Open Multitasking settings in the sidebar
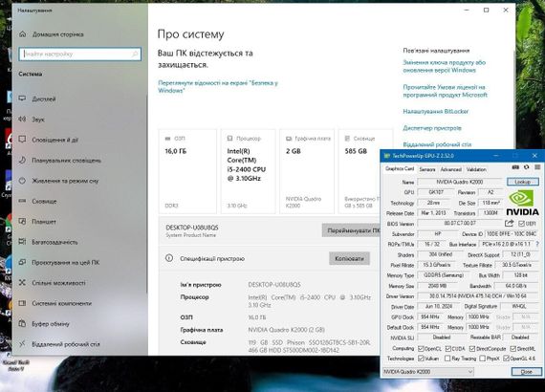The image size is (545, 392). point(49,242)
